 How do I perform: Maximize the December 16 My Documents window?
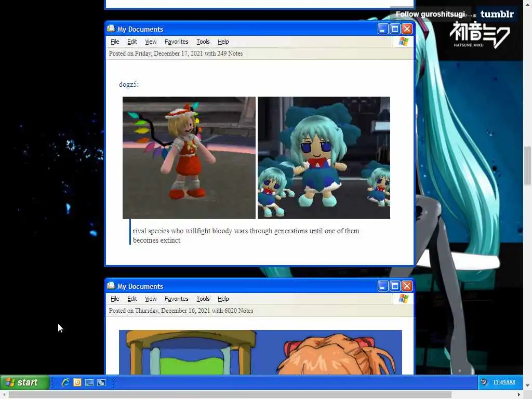click(395, 286)
